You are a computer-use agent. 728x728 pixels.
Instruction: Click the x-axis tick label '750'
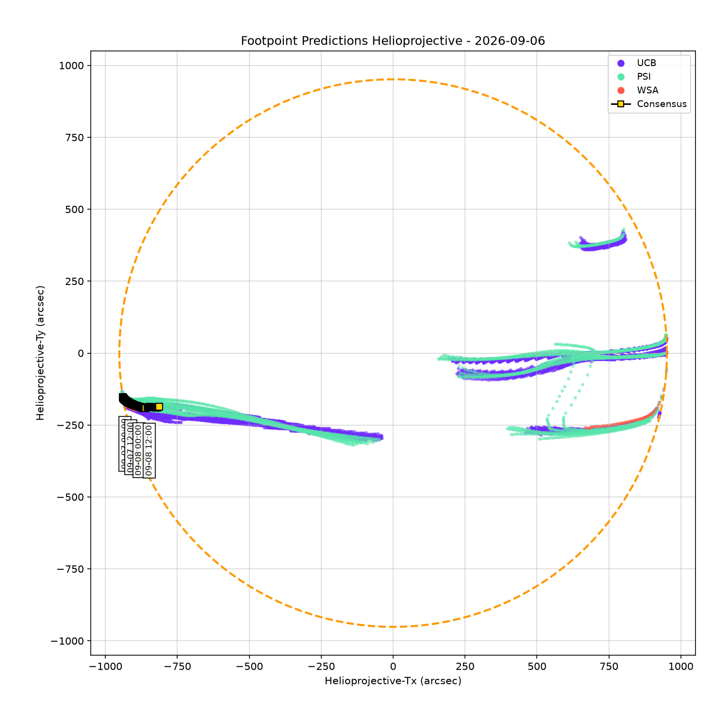tap(609, 665)
